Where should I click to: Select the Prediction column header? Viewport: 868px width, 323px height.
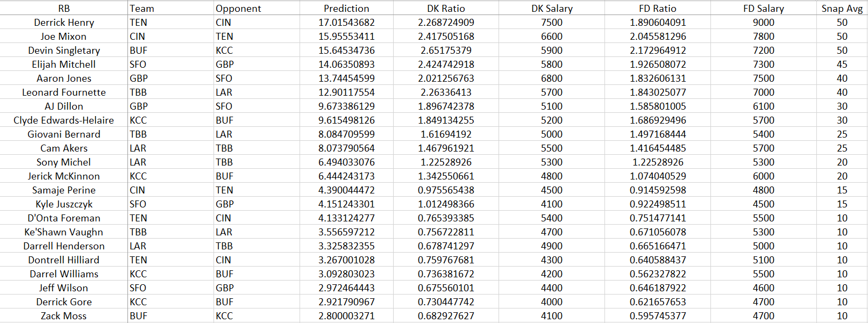point(346,8)
